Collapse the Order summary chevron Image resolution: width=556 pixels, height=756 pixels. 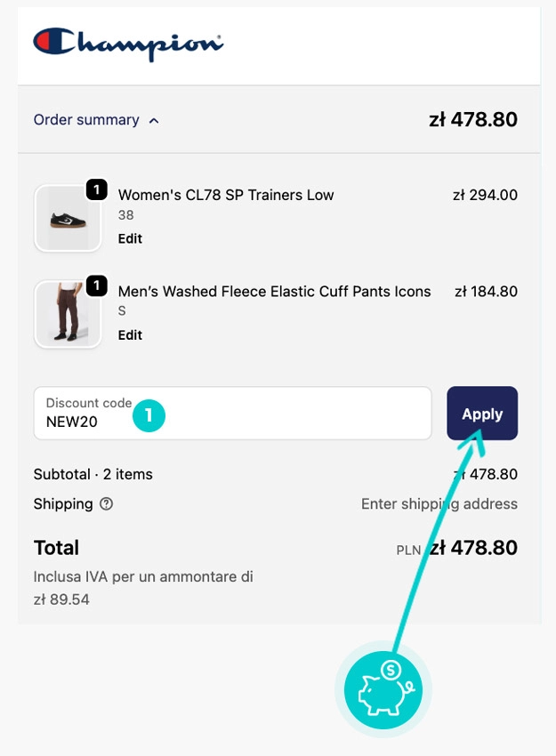click(154, 120)
